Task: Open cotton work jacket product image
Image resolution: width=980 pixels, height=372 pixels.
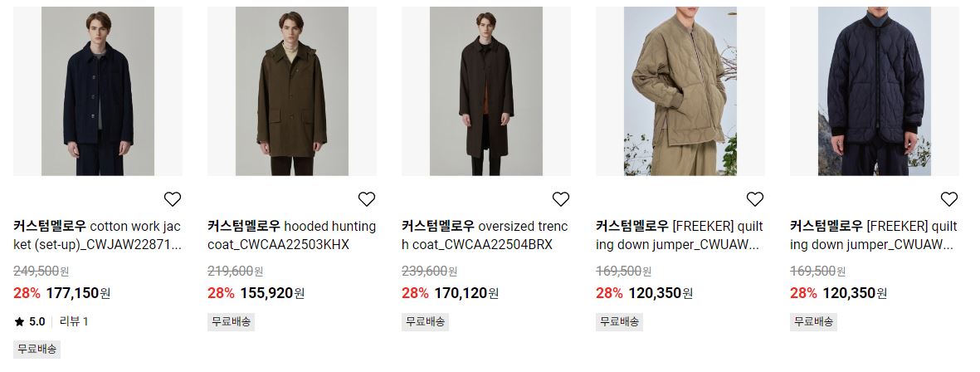Action: [98, 91]
